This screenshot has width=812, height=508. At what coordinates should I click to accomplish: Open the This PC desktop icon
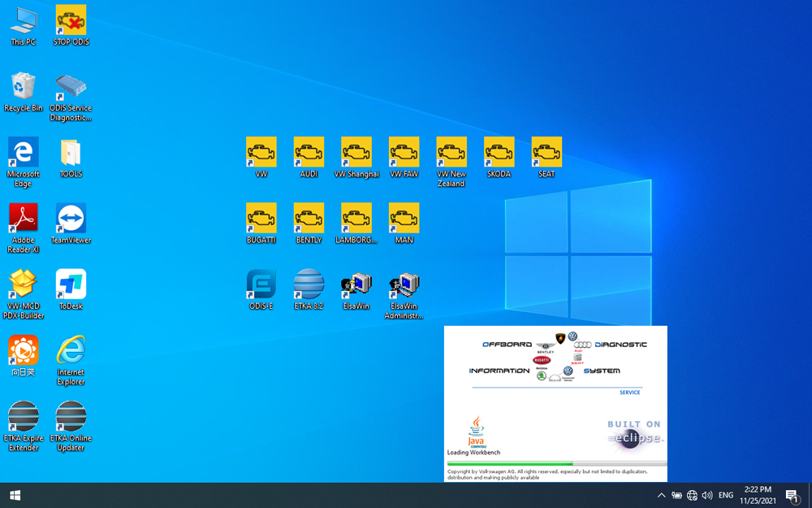pyautogui.click(x=24, y=27)
